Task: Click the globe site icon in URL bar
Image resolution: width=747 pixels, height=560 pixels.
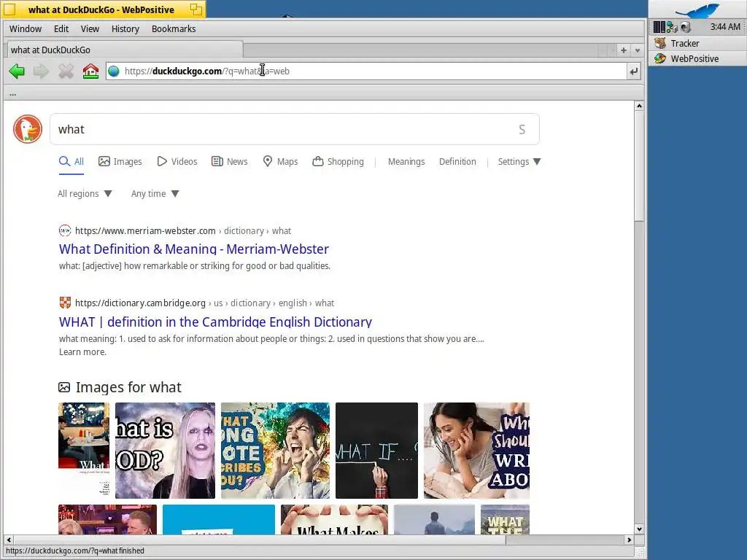Action: pos(113,71)
